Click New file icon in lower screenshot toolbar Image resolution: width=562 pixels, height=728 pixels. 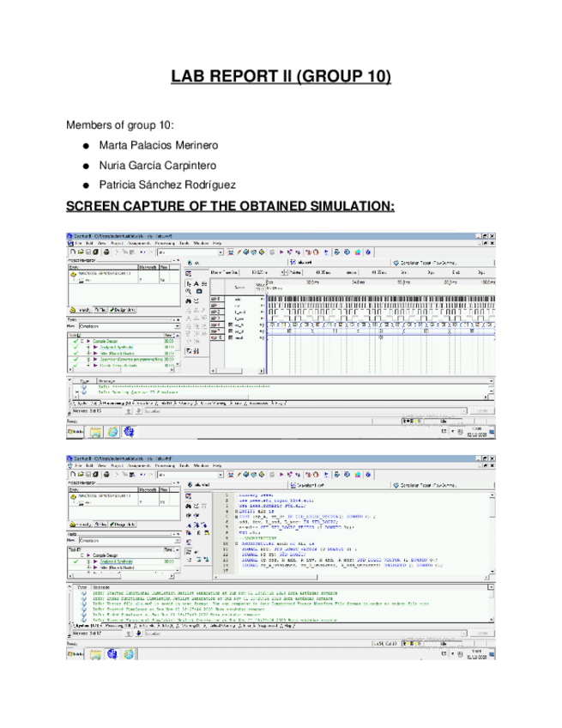[x=73, y=475]
